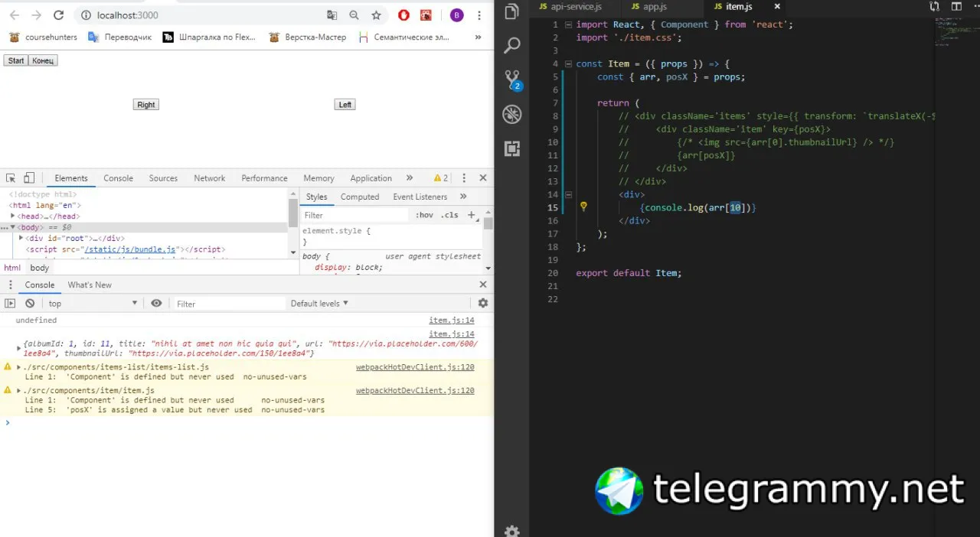The image size is (980, 537).
Task: Switch to the Network tab
Action: [209, 178]
